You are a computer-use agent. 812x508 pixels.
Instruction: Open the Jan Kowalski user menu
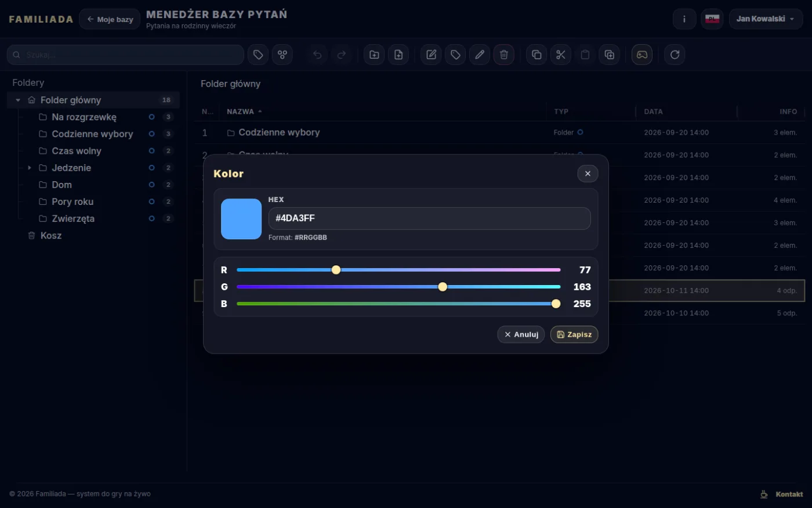(x=766, y=19)
